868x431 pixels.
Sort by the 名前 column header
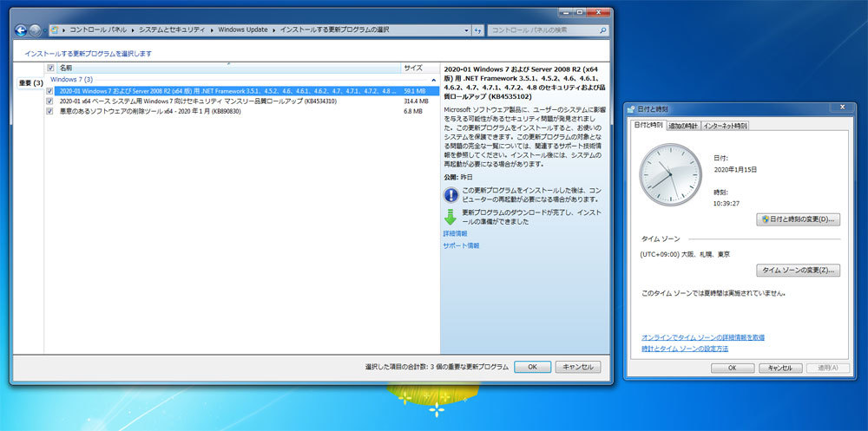coord(228,68)
